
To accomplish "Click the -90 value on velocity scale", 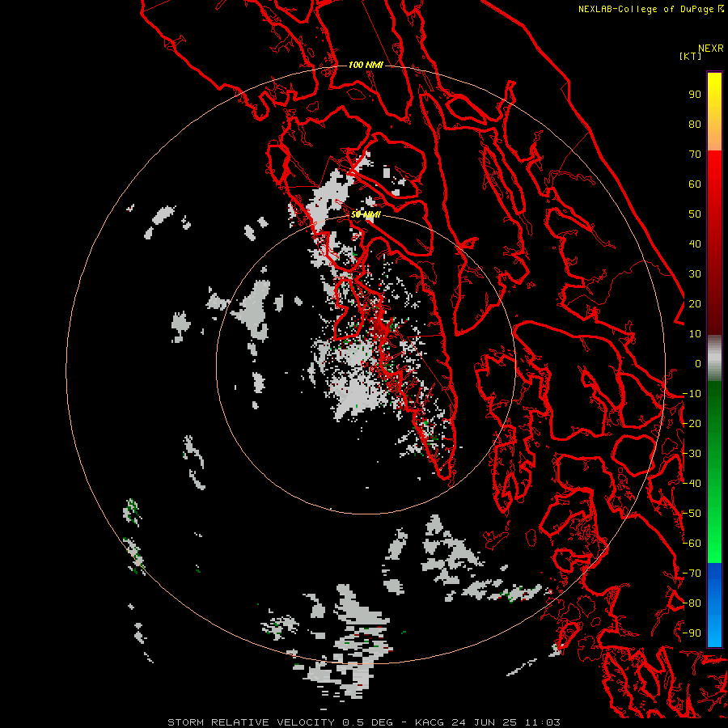I will (692, 633).
